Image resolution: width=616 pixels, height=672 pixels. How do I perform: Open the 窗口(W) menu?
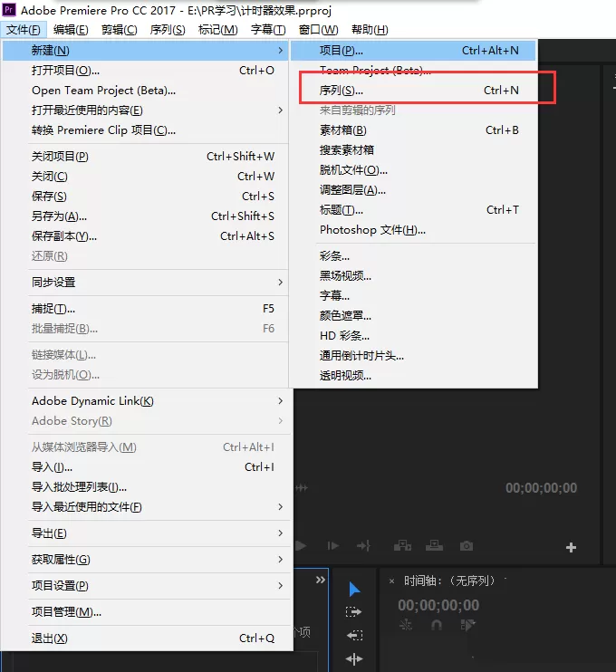[x=318, y=30]
